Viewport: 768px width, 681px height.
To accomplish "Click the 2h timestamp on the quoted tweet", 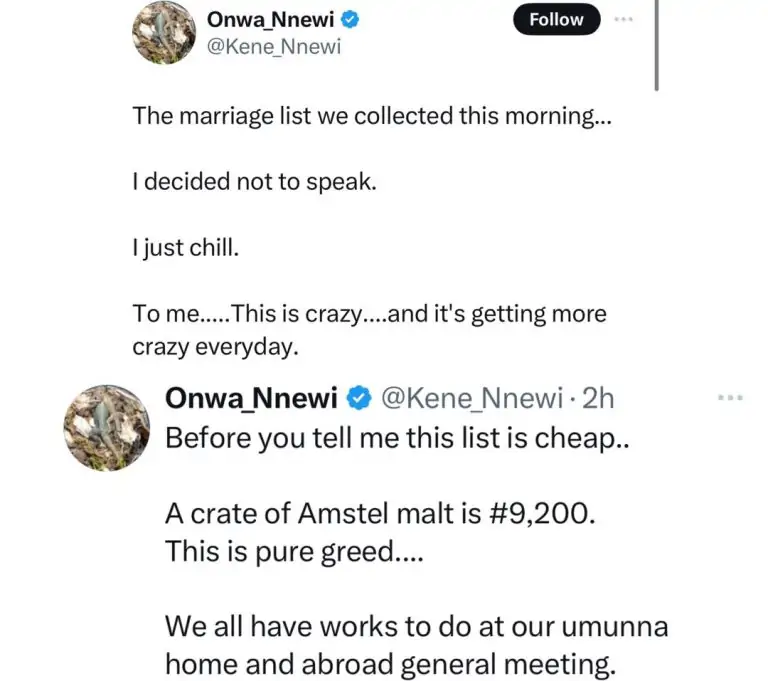I will (598, 399).
